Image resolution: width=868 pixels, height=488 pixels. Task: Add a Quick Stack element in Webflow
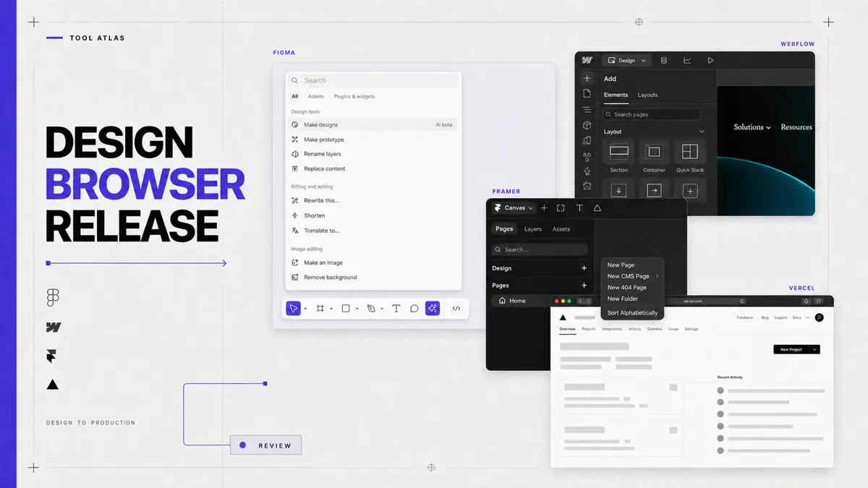(x=690, y=157)
